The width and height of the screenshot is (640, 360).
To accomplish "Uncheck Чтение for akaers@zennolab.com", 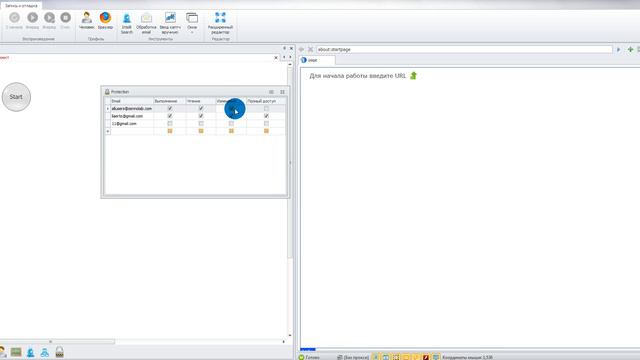I will pos(201,109).
